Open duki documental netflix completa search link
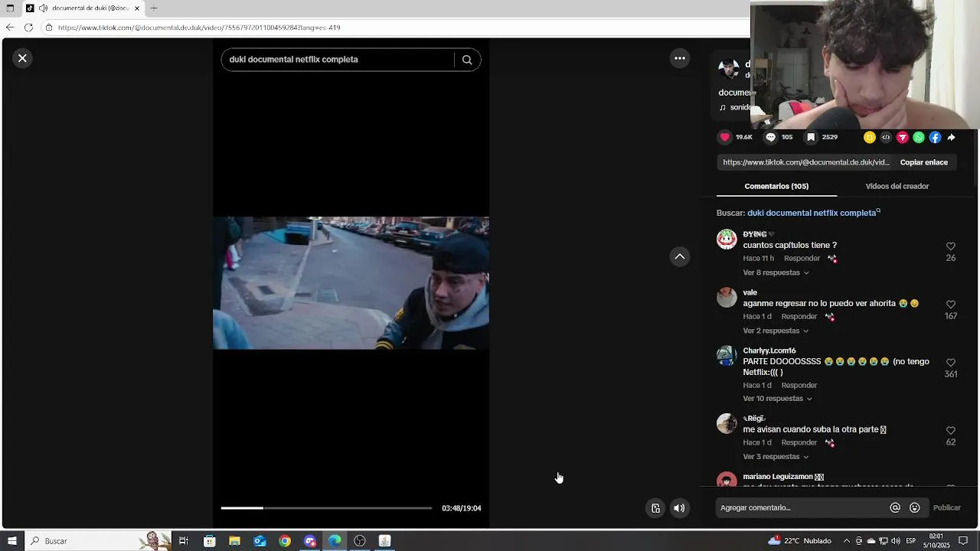The width and height of the screenshot is (980, 551). tap(813, 213)
